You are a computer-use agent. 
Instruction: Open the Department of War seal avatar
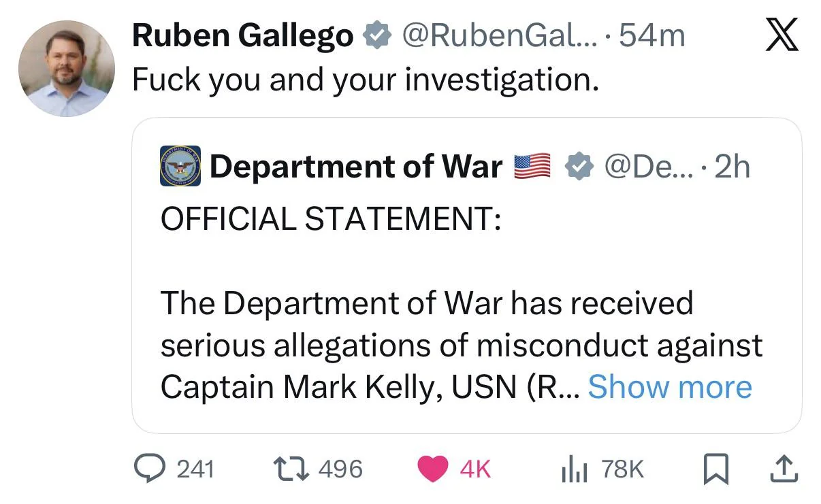tap(180, 166)
